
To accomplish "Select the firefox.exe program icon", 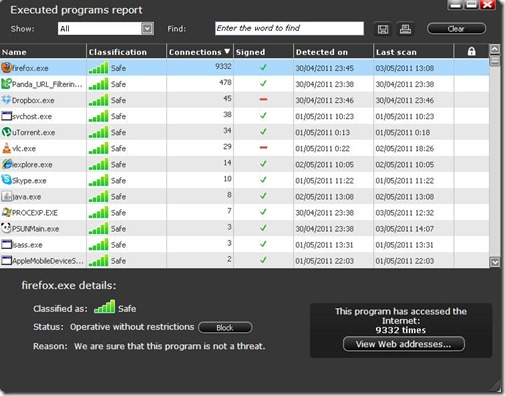I will coord(6,68).
